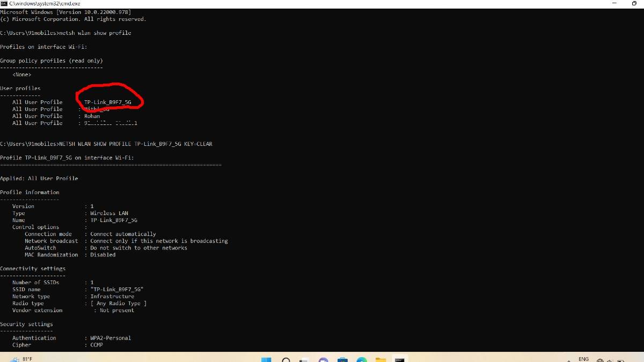Viewport: 644px width, 362px height.
Task: Click the 'Infrastructure' network type value
Action: pos(112,297)
